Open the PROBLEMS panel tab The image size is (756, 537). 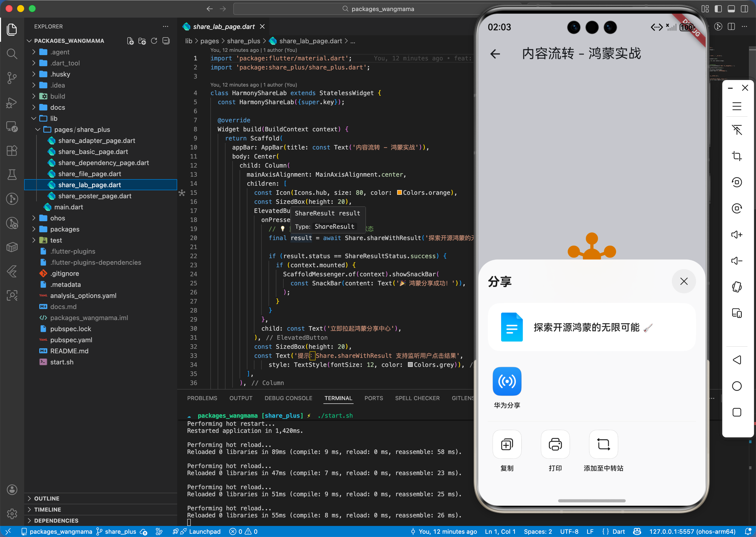click(202, 398)
